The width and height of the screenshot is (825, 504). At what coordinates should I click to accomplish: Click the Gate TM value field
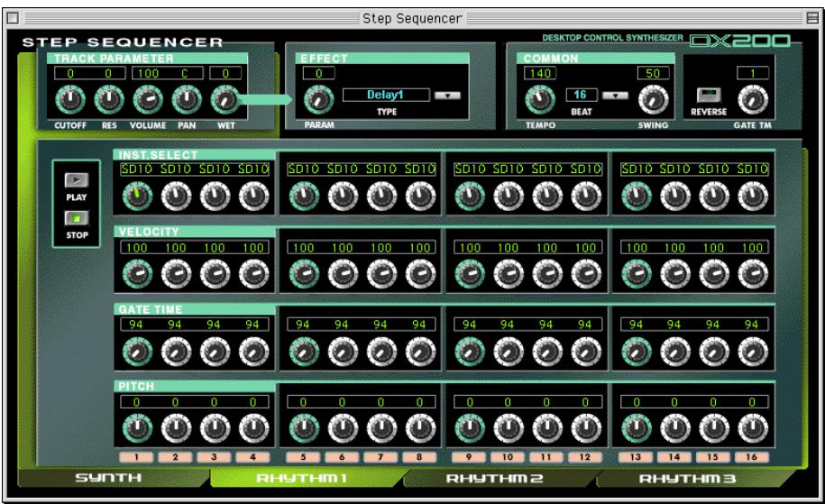(x=753, y=73)
